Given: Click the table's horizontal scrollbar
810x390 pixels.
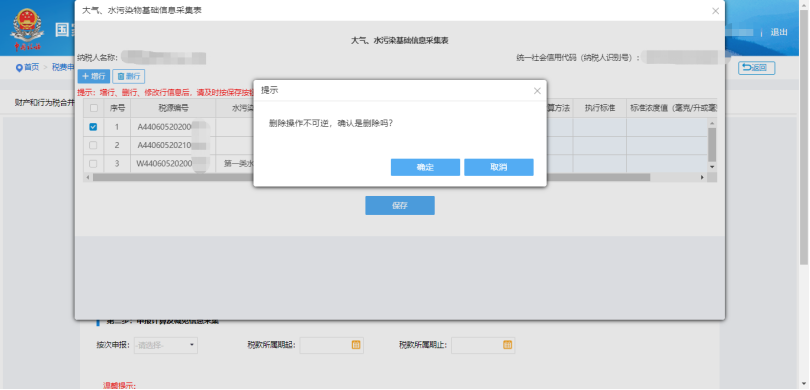Looking at the screenshot, I should click(x=371, y=177).
